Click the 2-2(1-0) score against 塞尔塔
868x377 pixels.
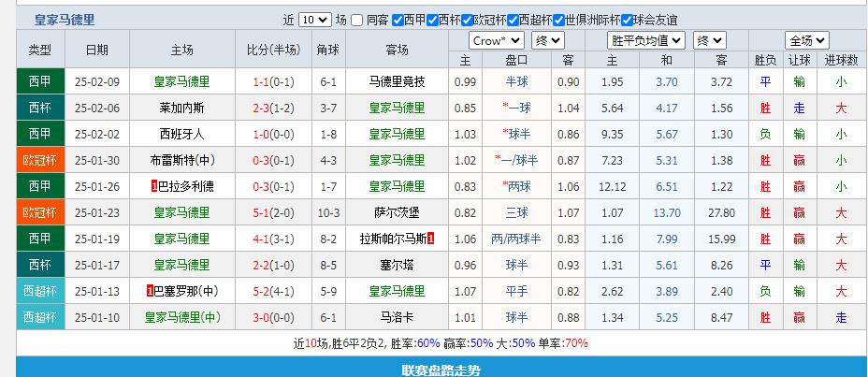click(x=273, y=266)
